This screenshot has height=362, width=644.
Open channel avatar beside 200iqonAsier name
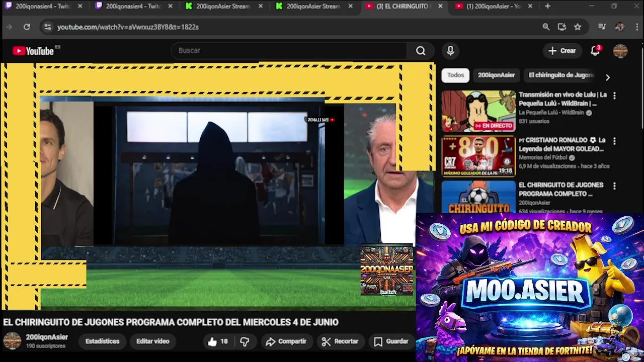click(x=12, y=341)
